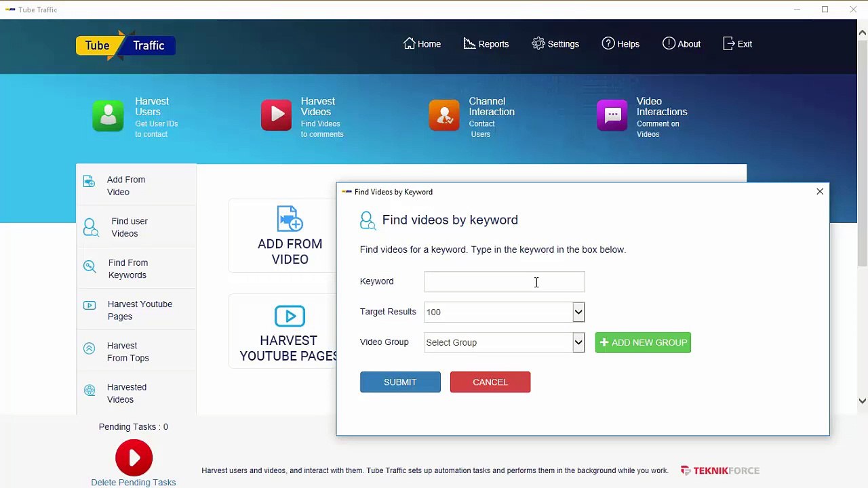
Task: Select Harvest Youtube Pages in sidebar
Action: [x=140, y=310]
